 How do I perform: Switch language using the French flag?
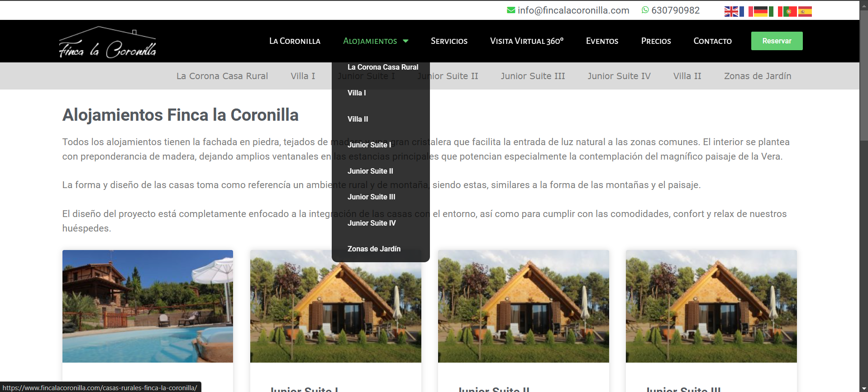tap(746, 11)
